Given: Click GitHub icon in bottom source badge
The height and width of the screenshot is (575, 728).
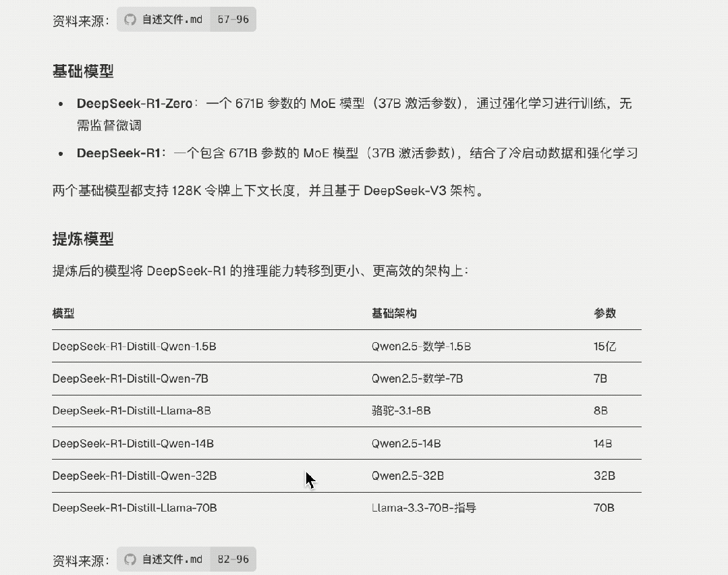Looking at the screenshot, I should tap(130, 559).
